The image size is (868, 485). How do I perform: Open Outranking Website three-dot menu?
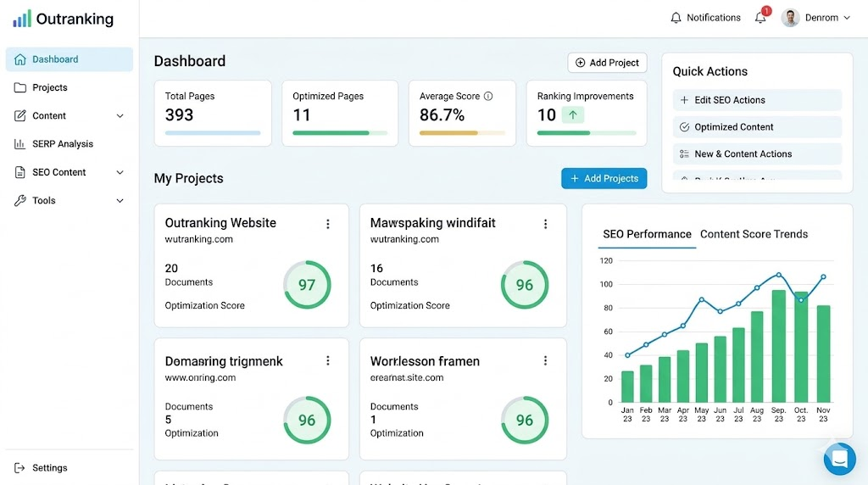tap(328, 224)
